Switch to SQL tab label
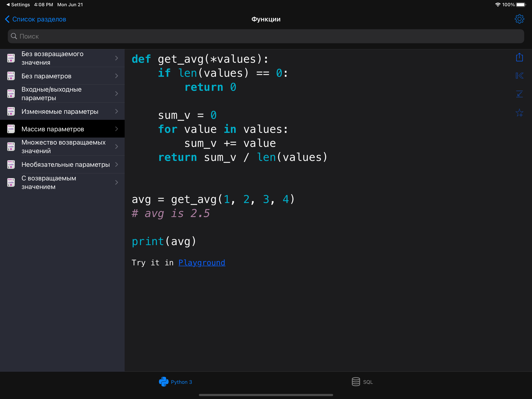Viewport: 532px width, 399px height. 368,382
